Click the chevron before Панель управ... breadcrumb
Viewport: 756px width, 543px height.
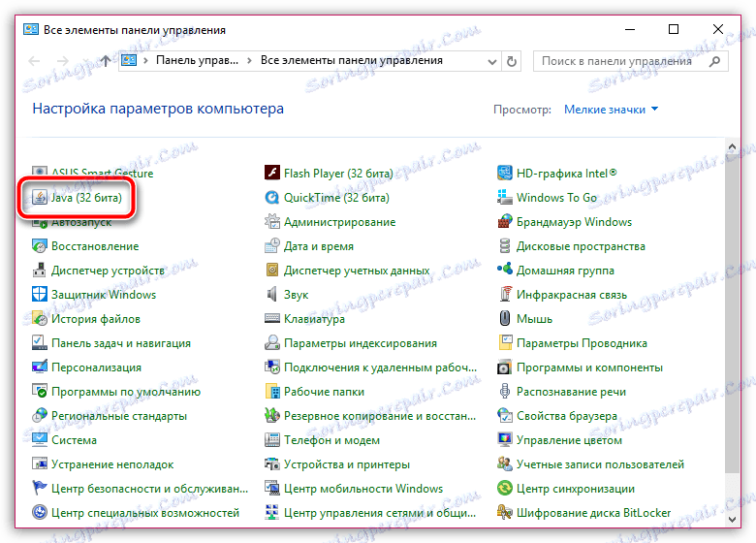(x=145, y=61)
